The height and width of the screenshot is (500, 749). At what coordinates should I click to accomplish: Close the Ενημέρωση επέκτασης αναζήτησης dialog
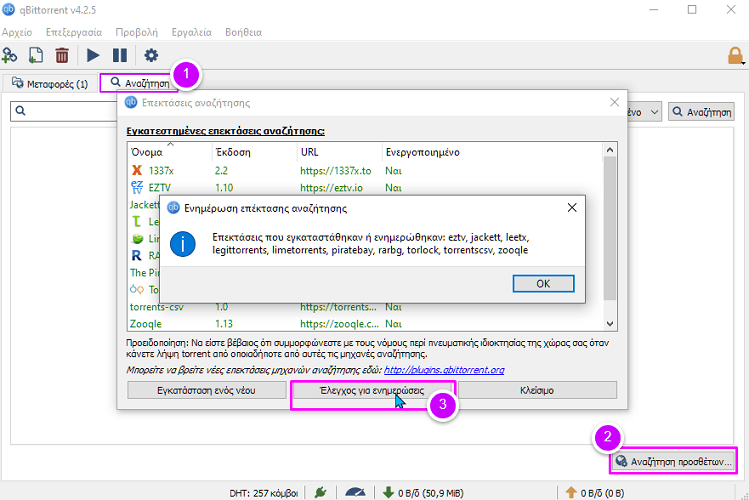tap(572, 208)
